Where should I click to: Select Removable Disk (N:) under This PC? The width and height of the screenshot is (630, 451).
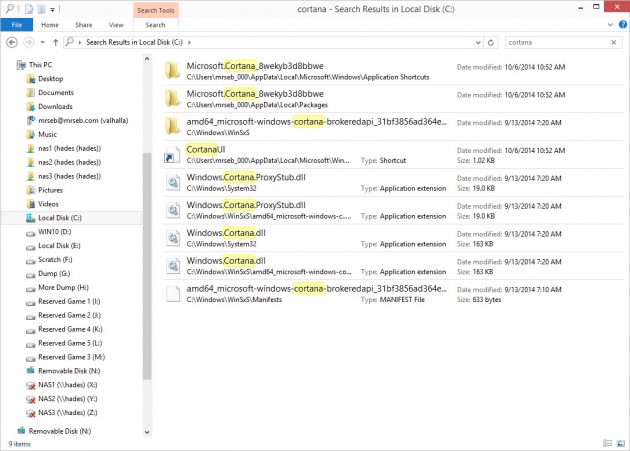(x=69, y=371)
